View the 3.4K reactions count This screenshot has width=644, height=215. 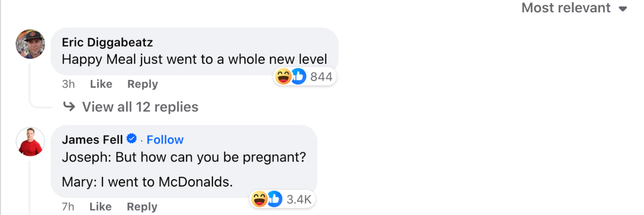(299, 199)
